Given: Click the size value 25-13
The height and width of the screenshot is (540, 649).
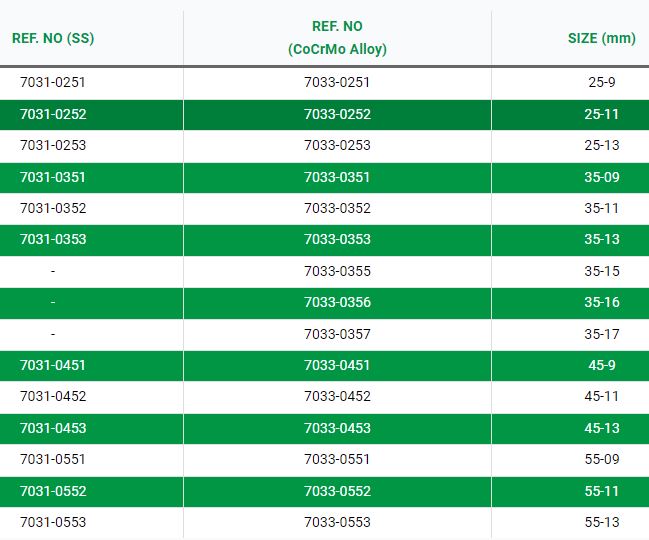Looking at the screenshot, I should point(602,146).
